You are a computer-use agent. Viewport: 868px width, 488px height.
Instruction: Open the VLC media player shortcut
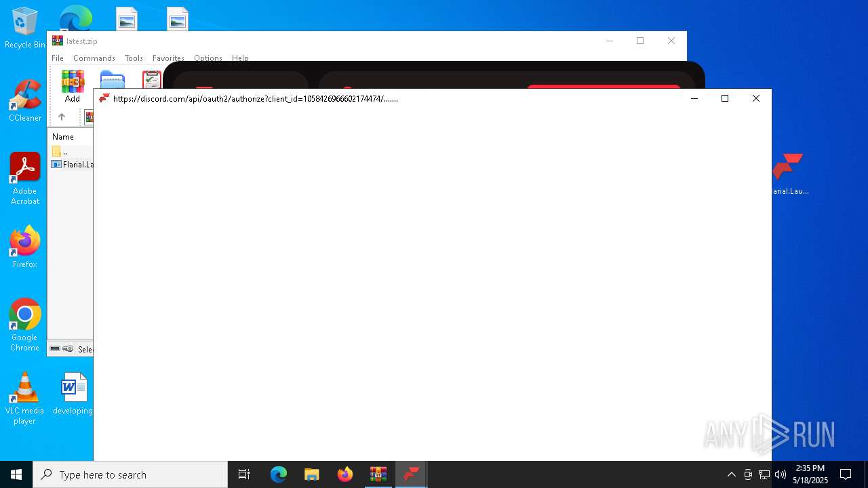25,399
